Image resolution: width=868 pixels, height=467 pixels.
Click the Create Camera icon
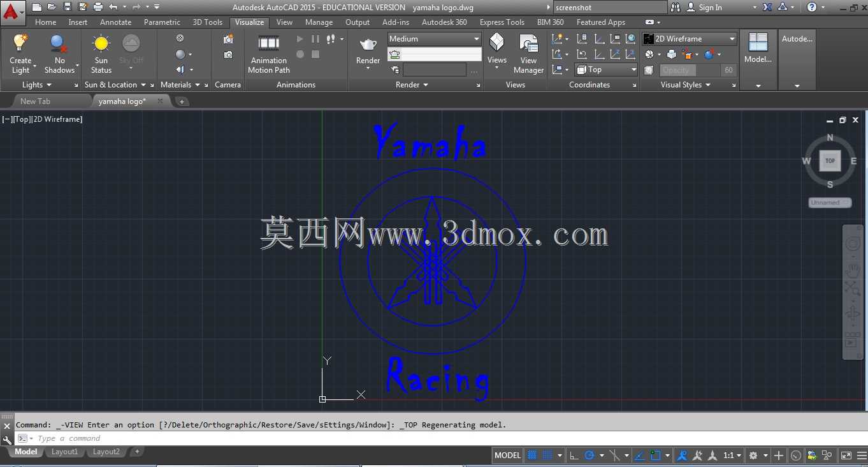pos(228,40)
